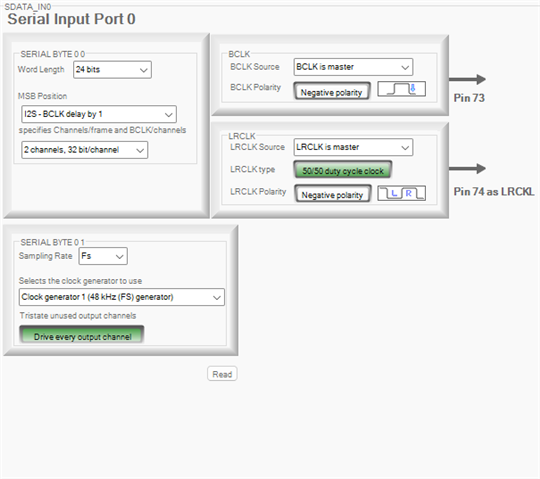Open the BCLK Source dropdown
Viewport: 540px width, 479px height.
pos(353,67)
